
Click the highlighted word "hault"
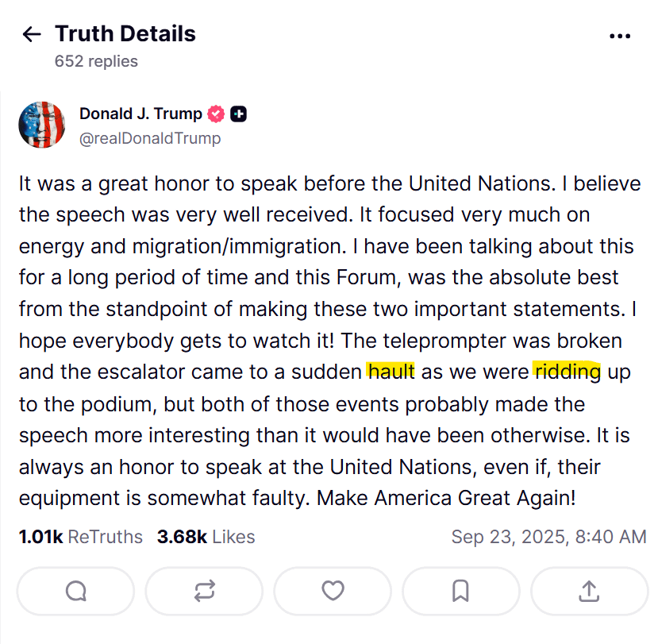(391, 371)
